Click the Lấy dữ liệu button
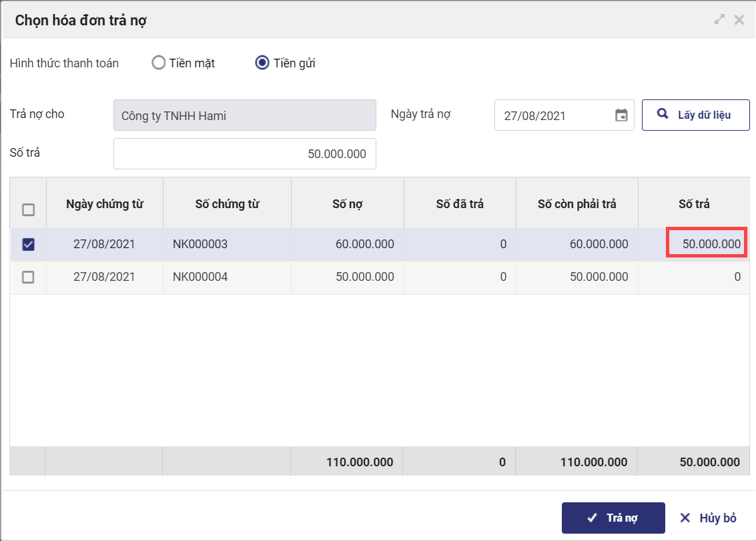This screenshot has width=756, height=541. point(695,115)
